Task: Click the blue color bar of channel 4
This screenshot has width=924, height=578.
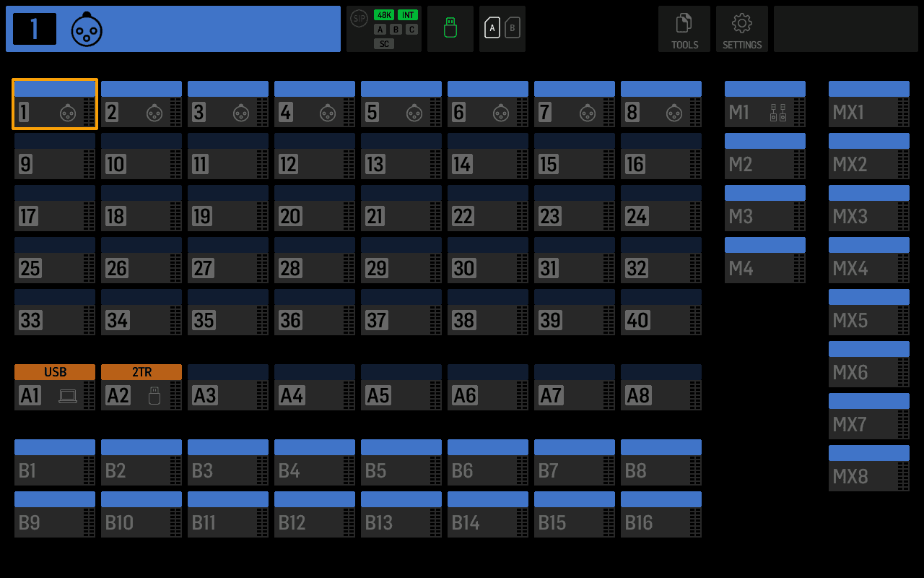Action: click(x=315, y=89)
